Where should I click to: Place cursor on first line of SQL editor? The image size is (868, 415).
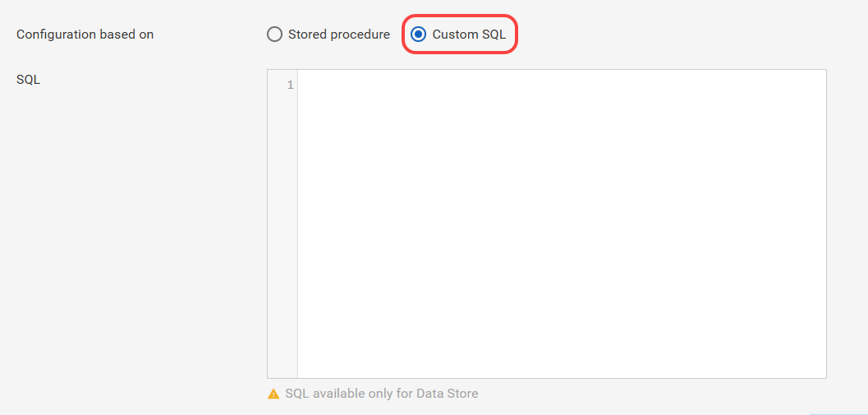tap(562, 85)
